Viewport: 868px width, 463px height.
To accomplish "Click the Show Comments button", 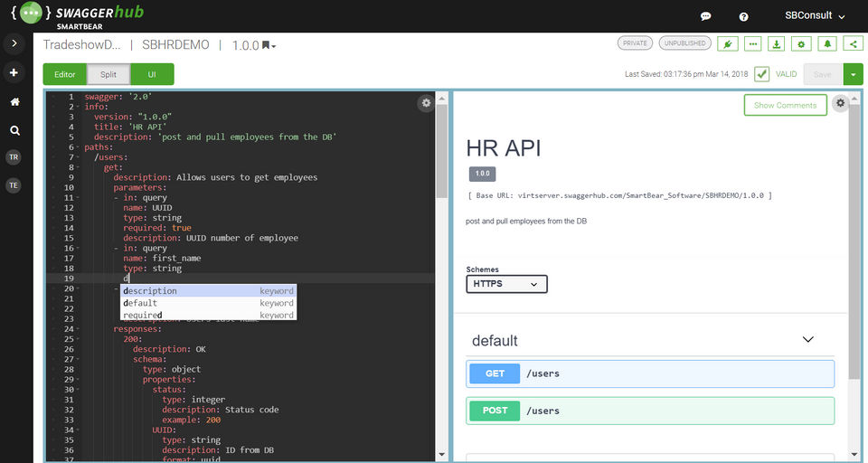I will click(785, 105).
